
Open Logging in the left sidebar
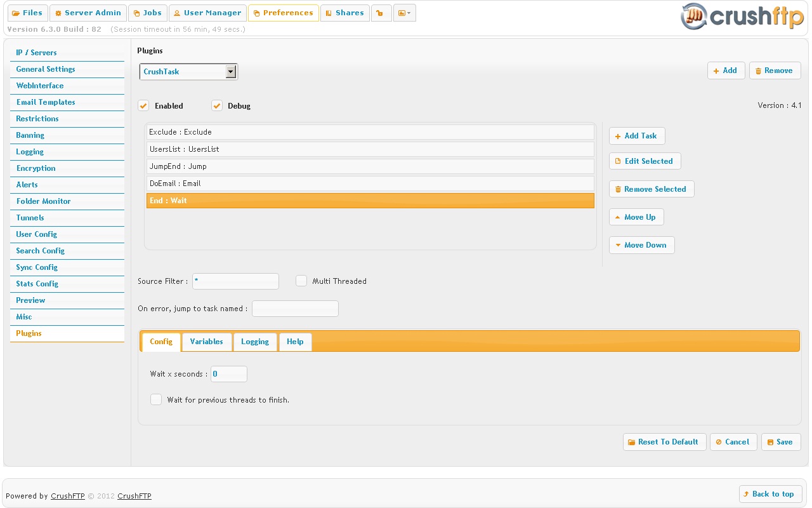coord(67,152)
